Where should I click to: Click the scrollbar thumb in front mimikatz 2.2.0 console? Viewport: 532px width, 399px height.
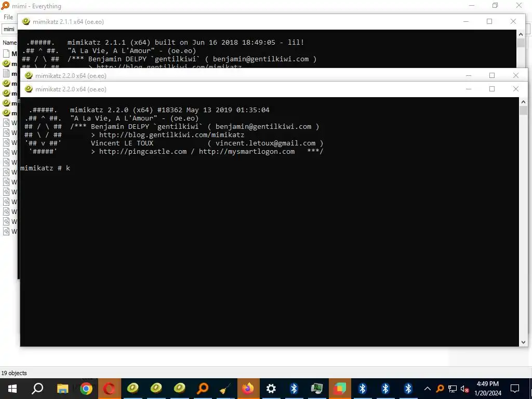coord(523,110)
